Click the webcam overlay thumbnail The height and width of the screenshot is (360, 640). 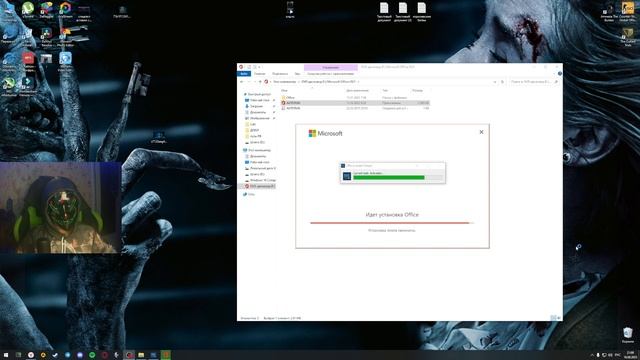click(60, 207)
